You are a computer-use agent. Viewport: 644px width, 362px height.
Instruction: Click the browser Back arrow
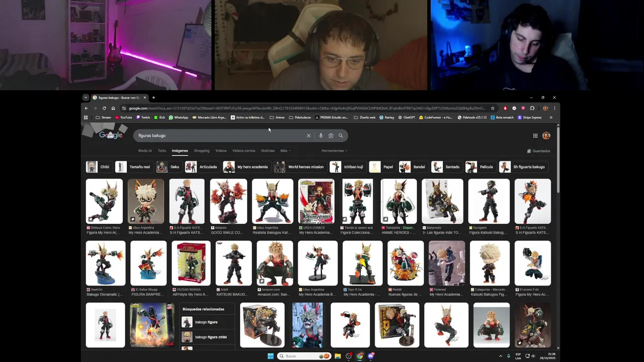coord(86,108)
